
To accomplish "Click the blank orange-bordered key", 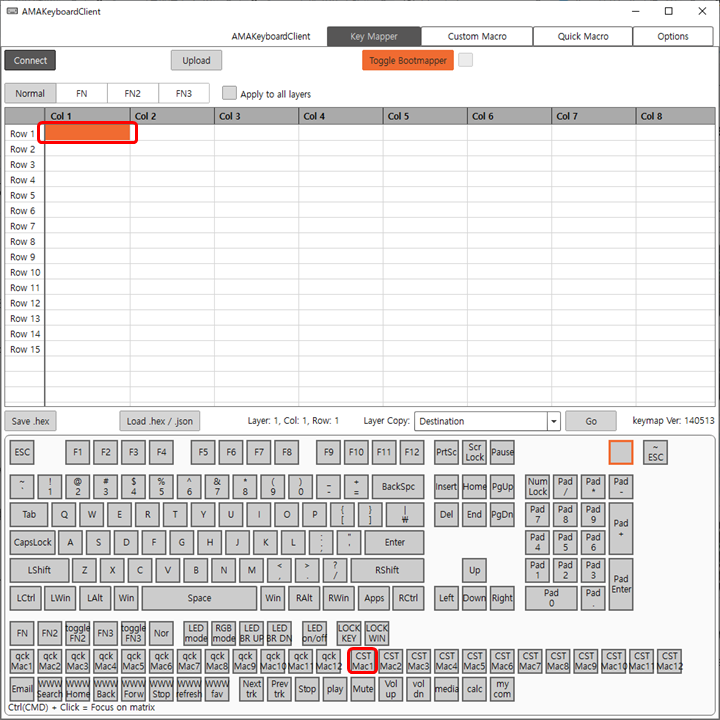I will click(621, 452).
